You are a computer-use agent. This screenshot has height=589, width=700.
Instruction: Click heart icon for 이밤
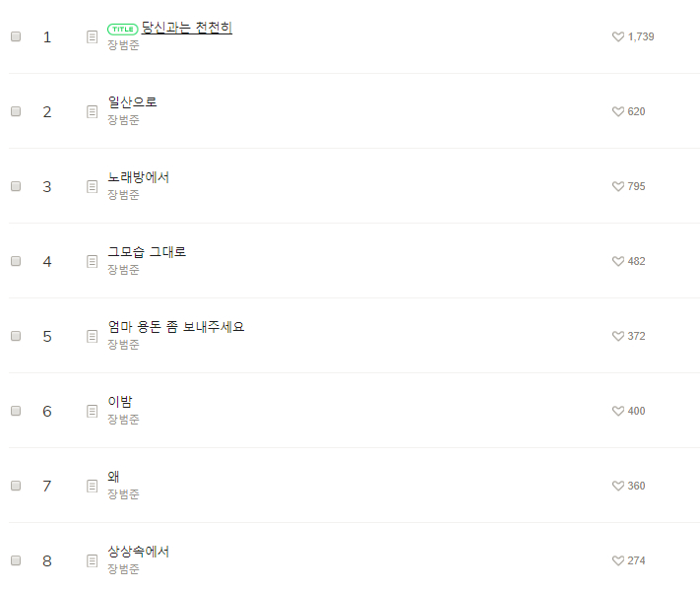point(618,411)
